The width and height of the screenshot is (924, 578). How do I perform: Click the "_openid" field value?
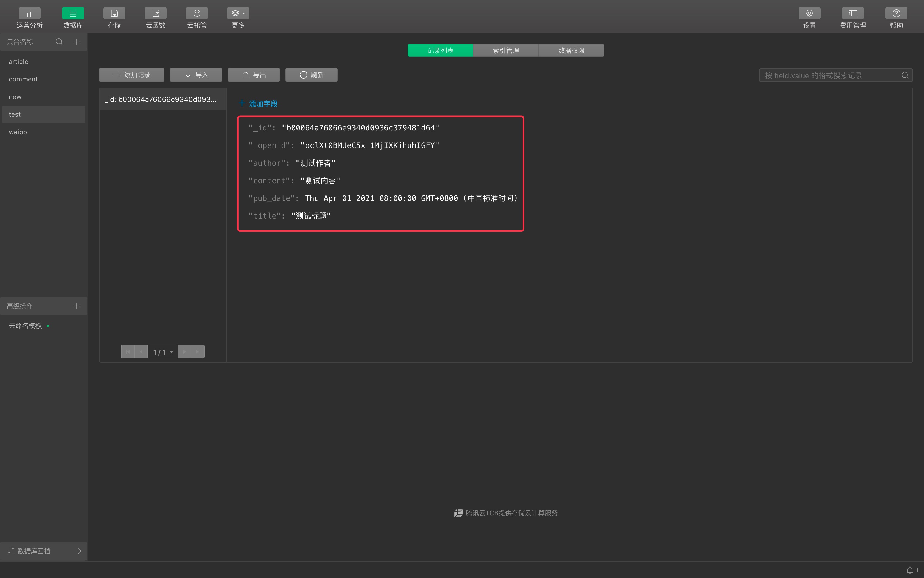370,145
